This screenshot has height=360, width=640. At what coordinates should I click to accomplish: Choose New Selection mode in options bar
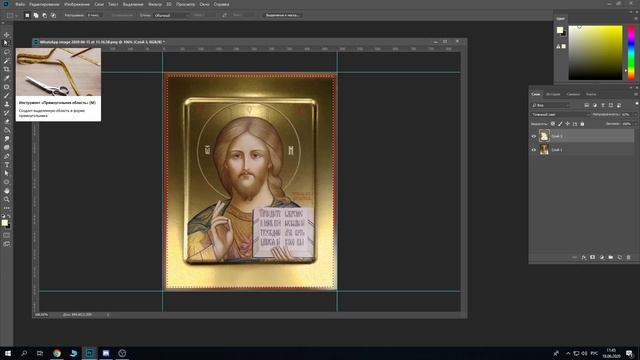pyautogui.click(x=27, y=15)
